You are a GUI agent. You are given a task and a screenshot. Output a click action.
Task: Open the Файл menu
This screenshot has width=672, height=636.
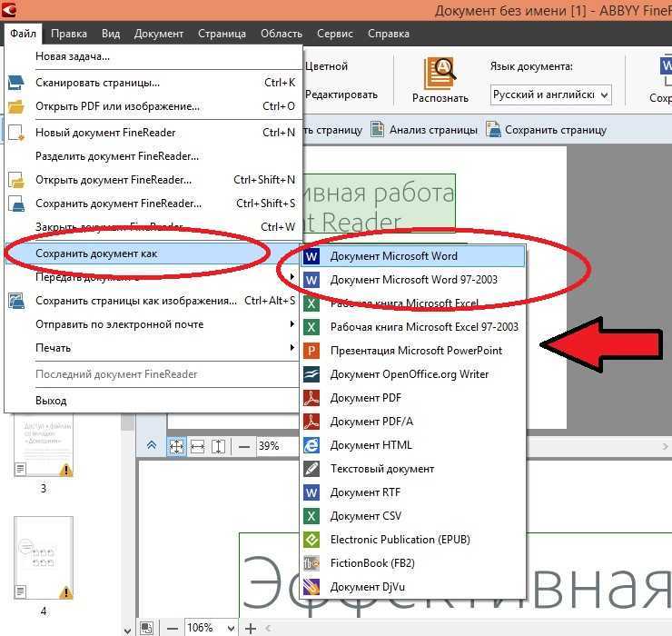pyautogui.click(x=23, y=34)
